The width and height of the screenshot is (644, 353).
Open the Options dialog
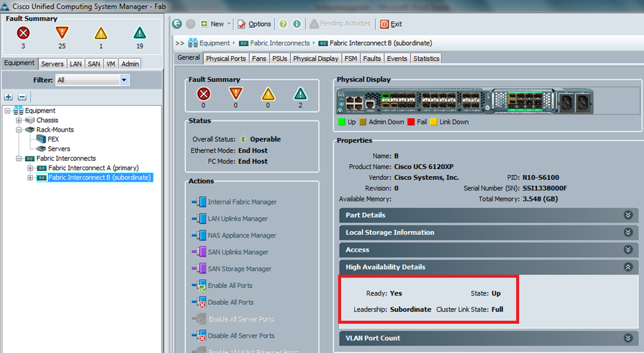[x=254, y=24]
